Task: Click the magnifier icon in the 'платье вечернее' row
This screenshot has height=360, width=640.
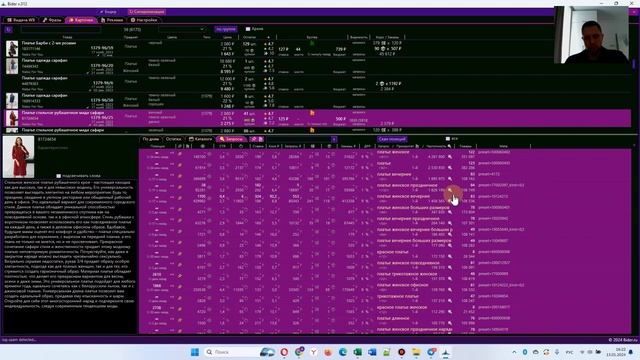Action: [x=450, y=179]
